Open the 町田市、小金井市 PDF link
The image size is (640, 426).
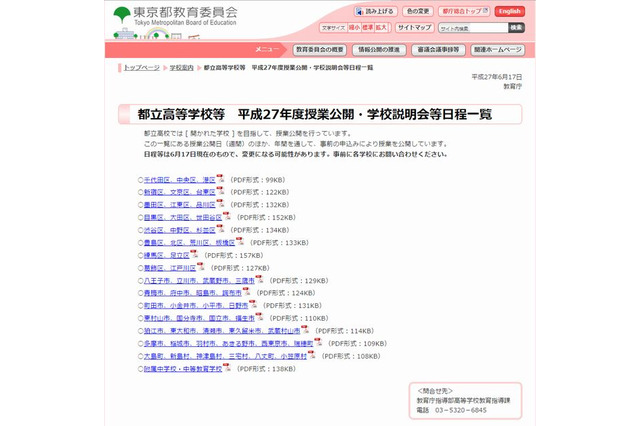tap(196, 306)
